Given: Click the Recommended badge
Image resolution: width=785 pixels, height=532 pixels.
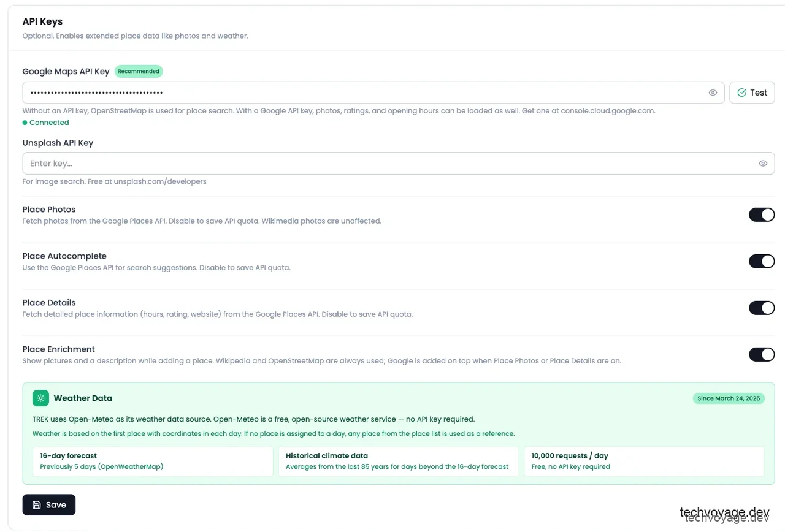Looking at the screenshot, I should coord(139,71).
